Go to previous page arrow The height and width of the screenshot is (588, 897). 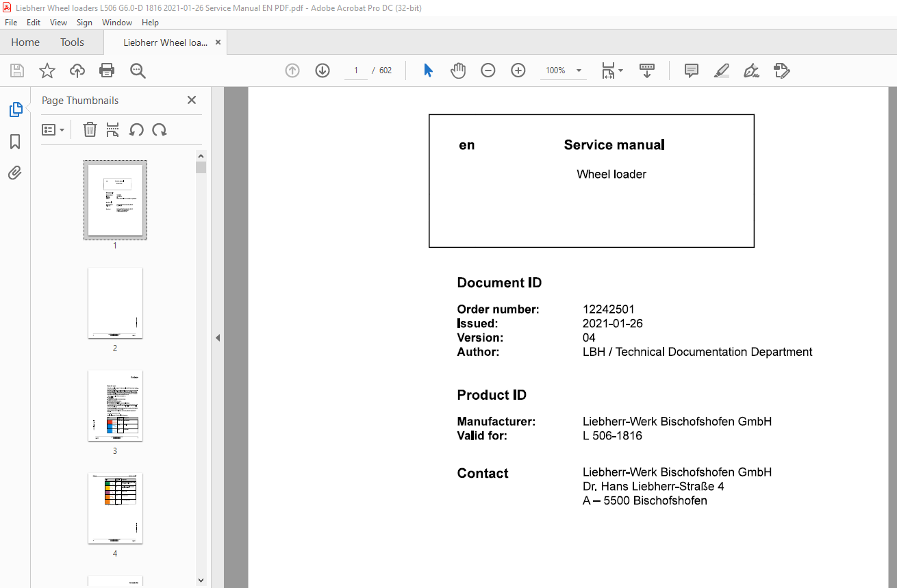click(x=292, y=71)
